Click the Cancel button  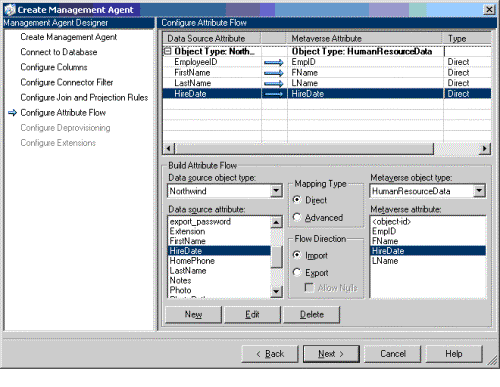[x=393, y=354]
